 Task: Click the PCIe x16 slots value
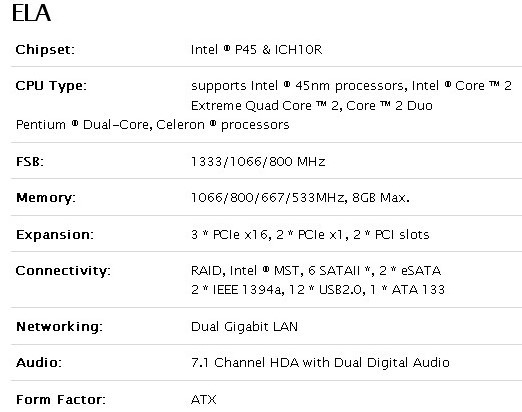[310, 235]
